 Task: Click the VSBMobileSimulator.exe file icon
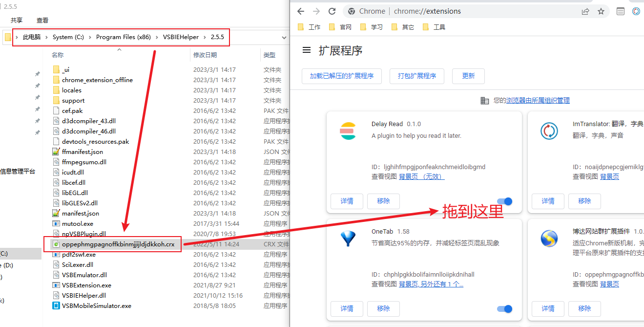pos(56,306)
